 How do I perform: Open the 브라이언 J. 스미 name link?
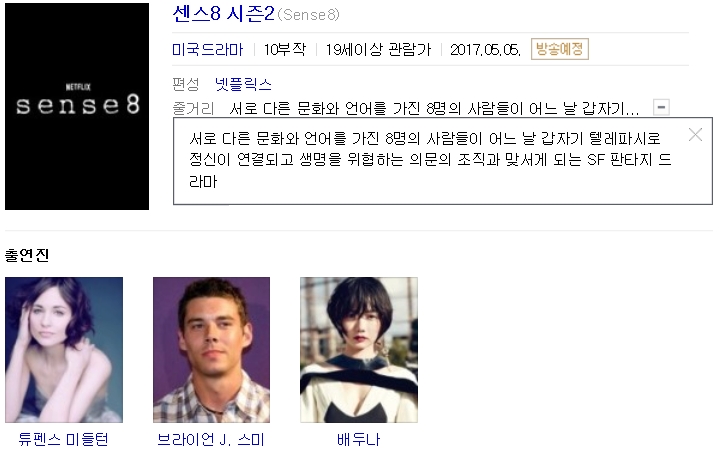[211, 439]
